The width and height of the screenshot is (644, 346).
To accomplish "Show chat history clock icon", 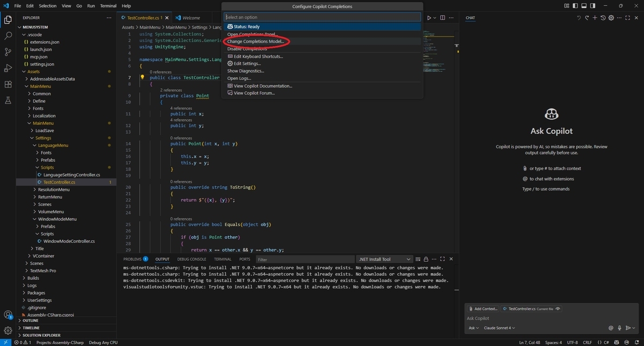I will click(x=603, y=18).
